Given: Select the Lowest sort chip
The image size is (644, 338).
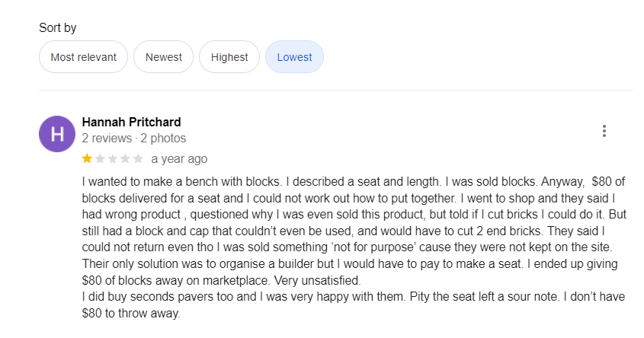Looking at the screenshot, I should point(294,57).
